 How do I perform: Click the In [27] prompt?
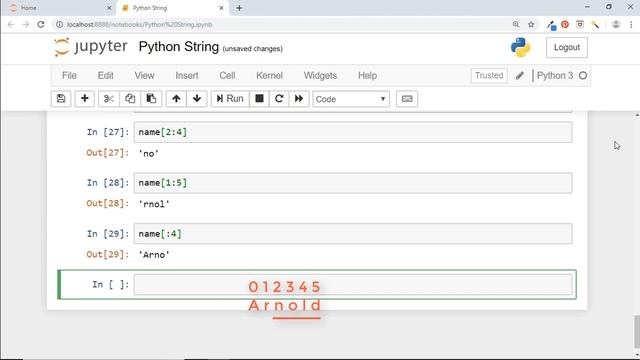point(108,132)
